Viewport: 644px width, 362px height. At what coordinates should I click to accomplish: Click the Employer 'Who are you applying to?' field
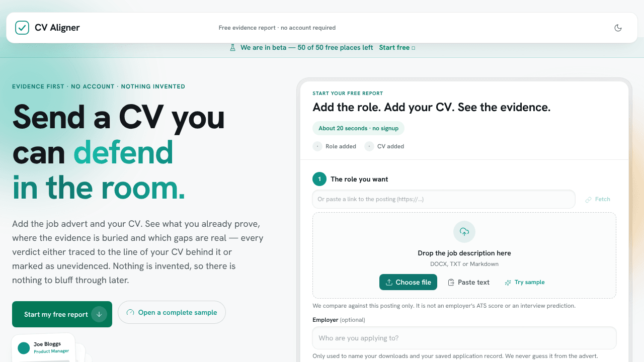(x=464, y=338)
